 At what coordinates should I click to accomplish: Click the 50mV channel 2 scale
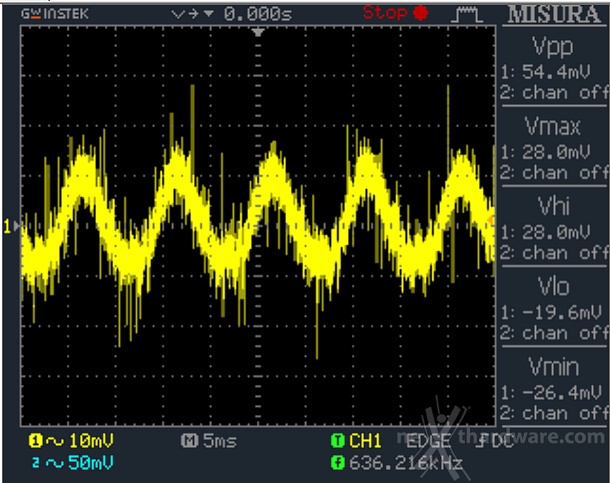pyautogui.click(x=91, y=462)
